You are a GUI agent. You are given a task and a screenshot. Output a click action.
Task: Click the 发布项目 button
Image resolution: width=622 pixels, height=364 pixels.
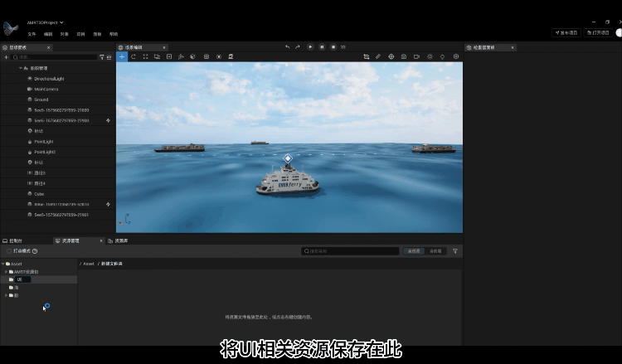pos(566,32)
